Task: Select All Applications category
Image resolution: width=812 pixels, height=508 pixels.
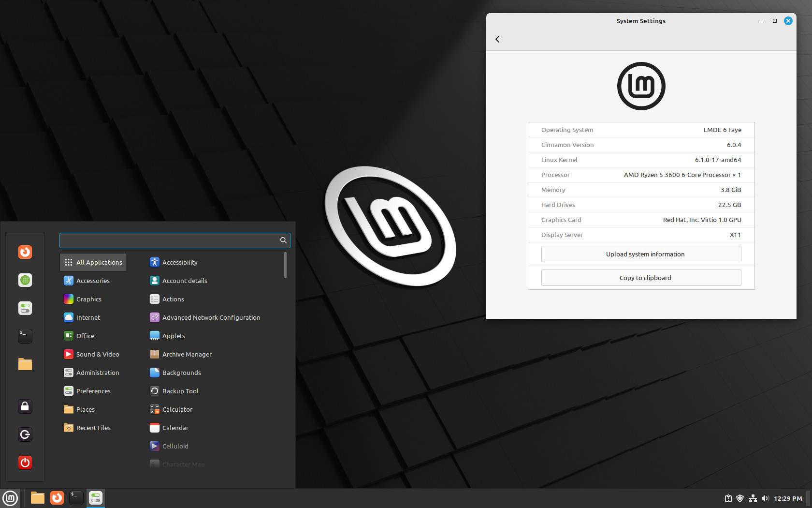Action: pyautogui.click(x=93, y=262)
